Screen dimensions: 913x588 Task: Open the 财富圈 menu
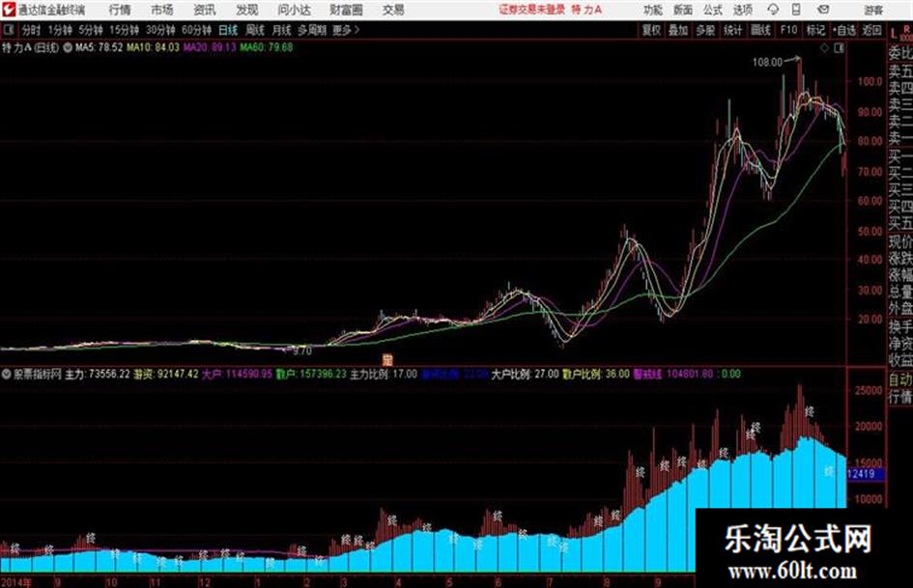click(346, 10)
